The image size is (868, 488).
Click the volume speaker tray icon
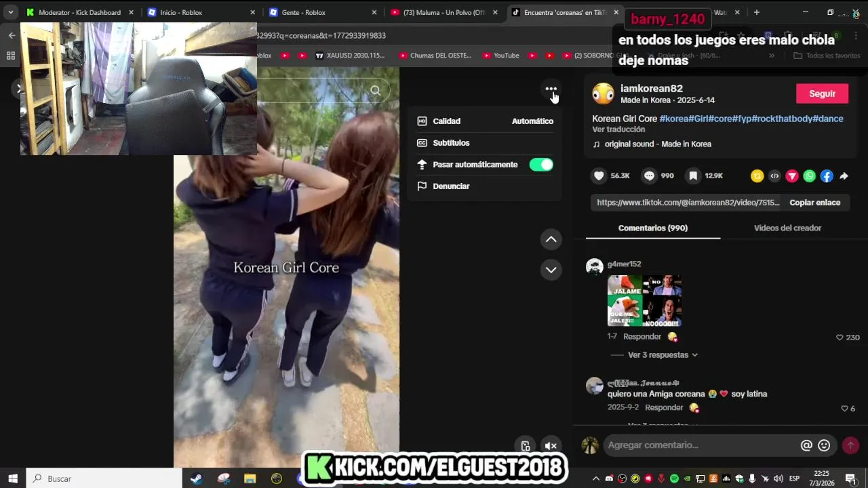click(x=778, y=479)
